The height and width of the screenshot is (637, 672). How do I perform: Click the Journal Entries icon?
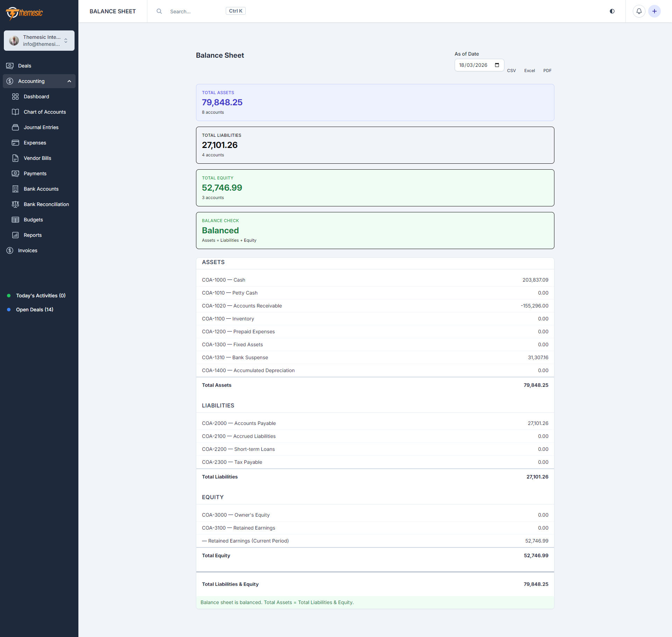[16, 127]
